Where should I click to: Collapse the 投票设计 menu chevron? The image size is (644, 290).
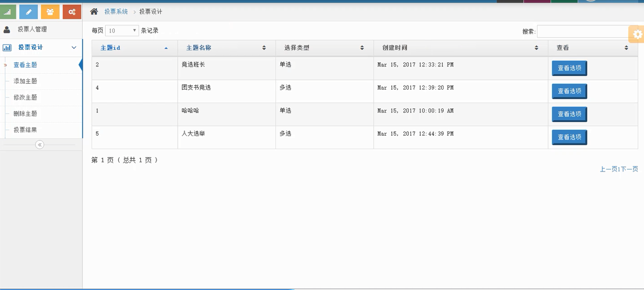[x=74, y=47]
